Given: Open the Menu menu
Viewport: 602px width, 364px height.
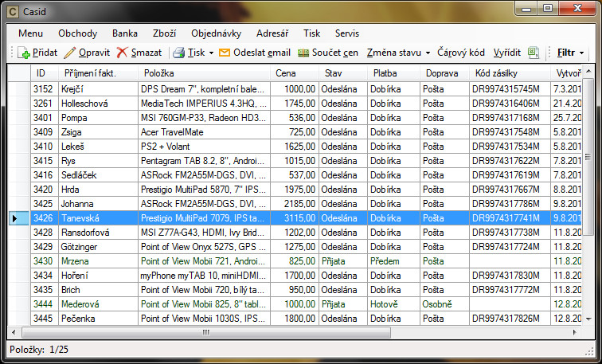Looking at the screenshot, I should (31, 33).
